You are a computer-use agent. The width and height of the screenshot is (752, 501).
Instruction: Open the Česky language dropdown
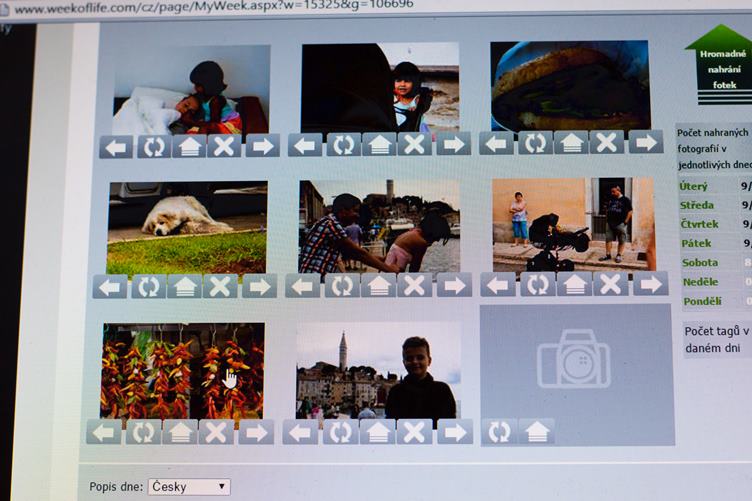point(189,487)
